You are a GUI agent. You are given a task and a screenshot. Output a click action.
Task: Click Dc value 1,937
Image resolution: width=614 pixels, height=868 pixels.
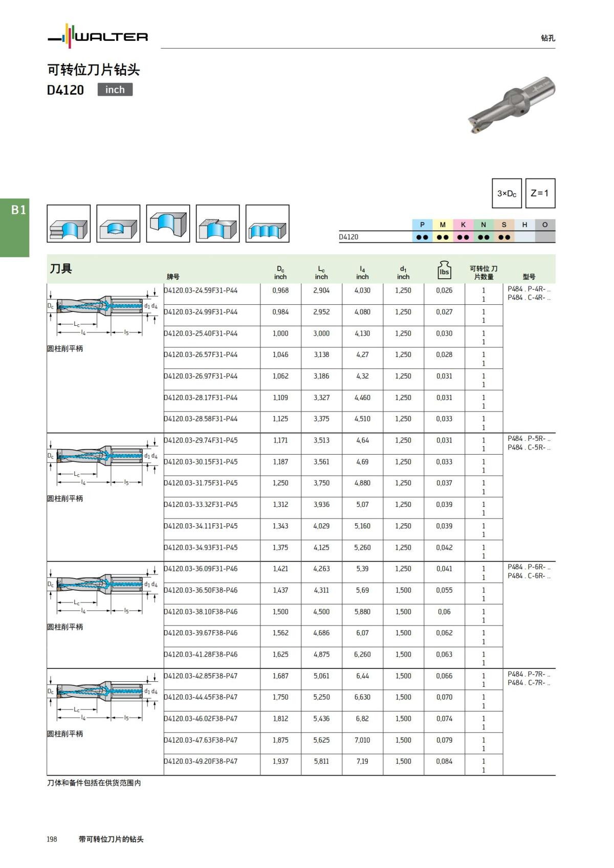tap(280, 761)
